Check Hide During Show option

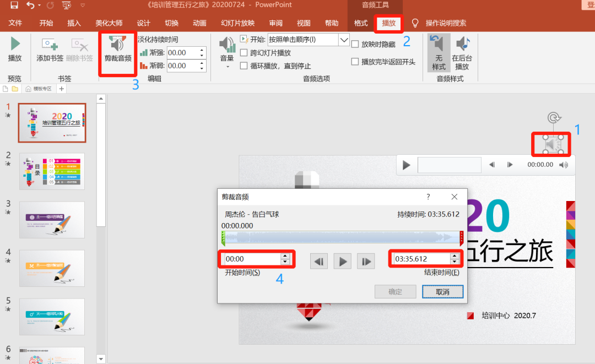[355, 44]
